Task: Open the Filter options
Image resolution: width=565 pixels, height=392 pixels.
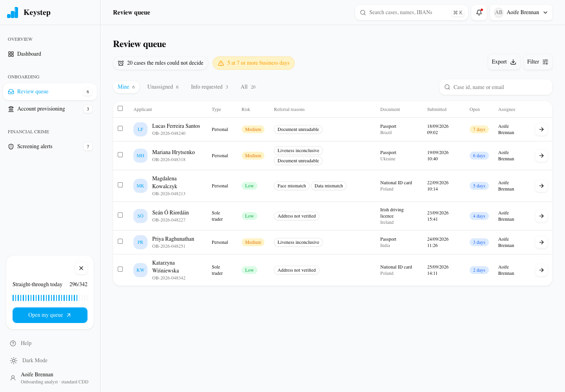Action: (x=538, y=62)
